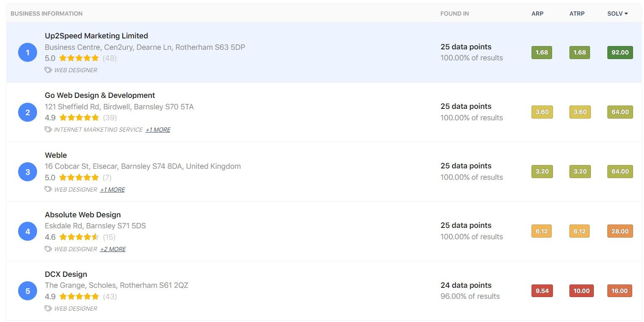This screenshot has height=322, width=644.
Task: Click the rank 2 circle badge
Action: 28,112
